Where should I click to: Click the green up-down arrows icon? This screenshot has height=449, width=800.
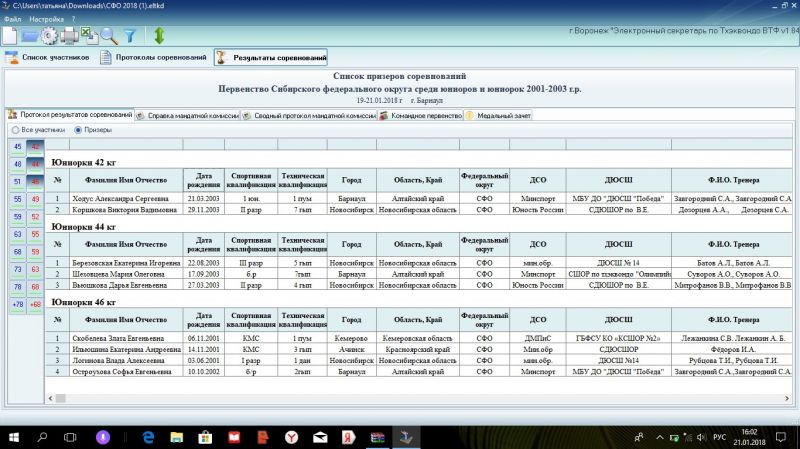(159, 36)
